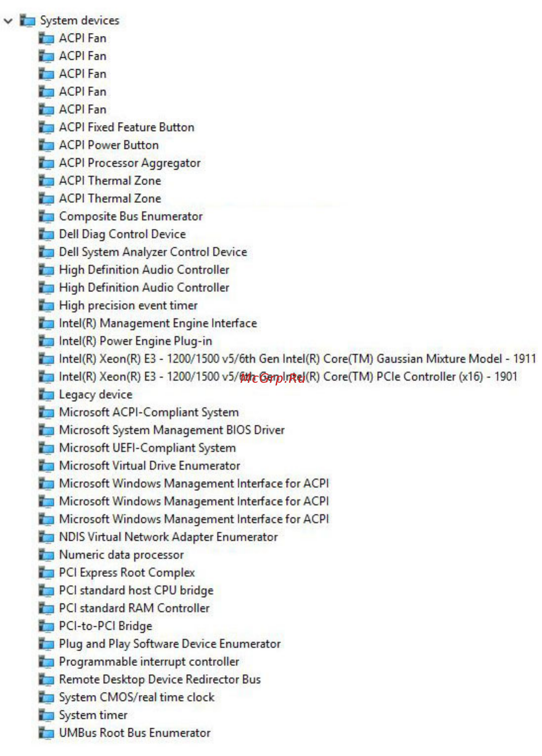Collapse the System devices category chevron
Screen dimensions: 542x756
8,21
